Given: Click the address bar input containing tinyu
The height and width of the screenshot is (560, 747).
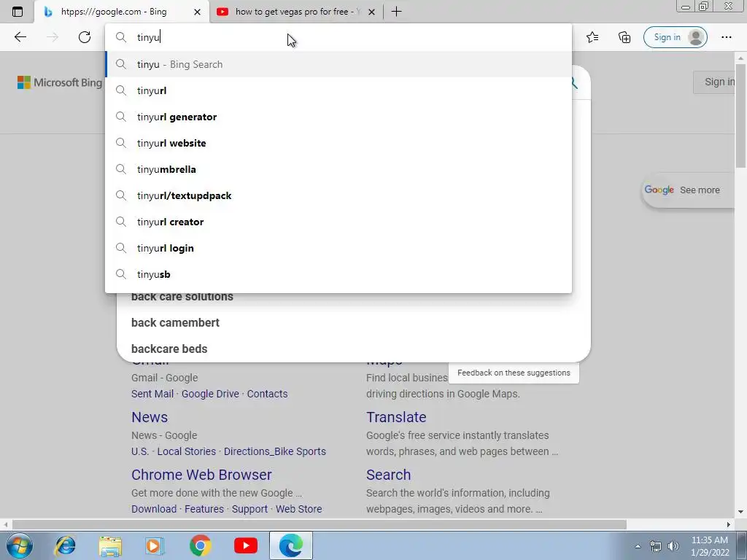Looking at the screenshot, I should (x=338, y=37).
